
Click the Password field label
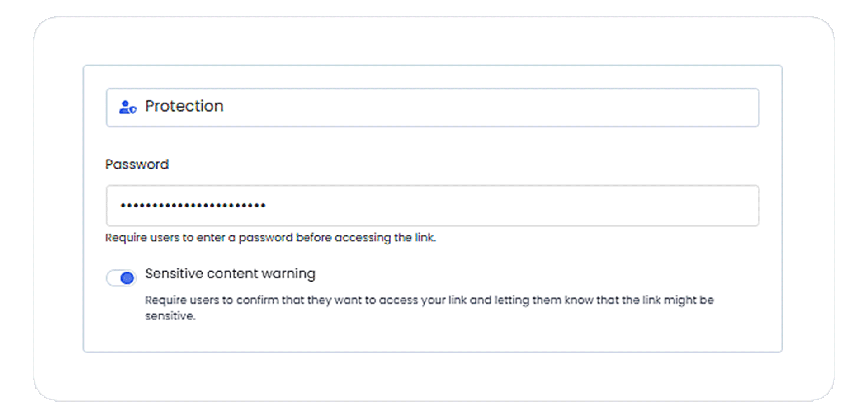(x=137, y=164)
